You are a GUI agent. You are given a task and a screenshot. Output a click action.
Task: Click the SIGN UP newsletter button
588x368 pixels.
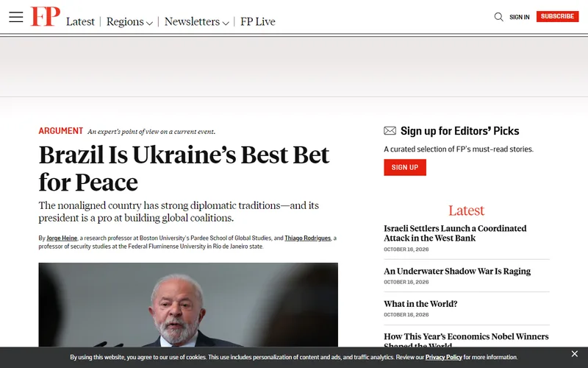click(x=405, y=168)
